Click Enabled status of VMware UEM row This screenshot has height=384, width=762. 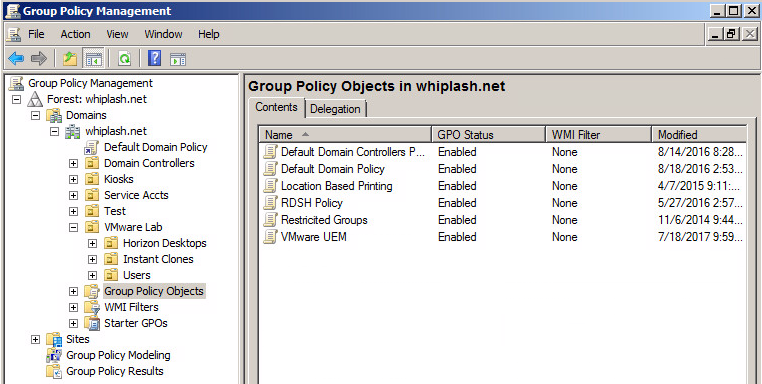457,237
